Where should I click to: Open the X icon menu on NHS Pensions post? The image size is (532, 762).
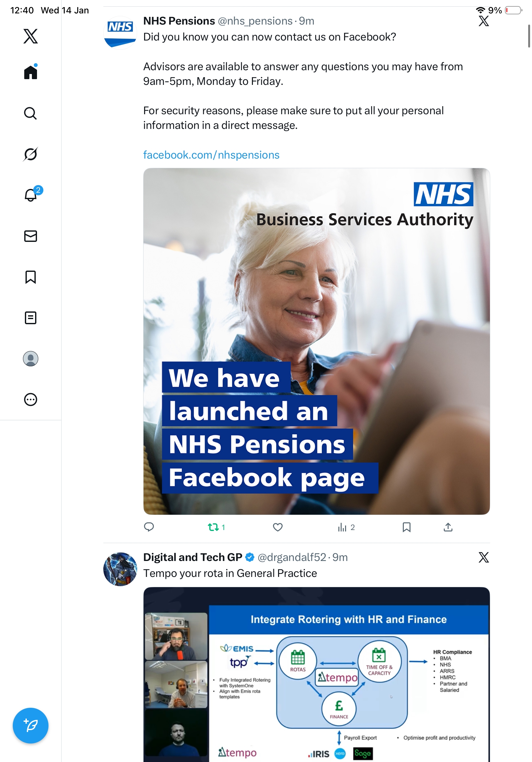tap(484, 21)
